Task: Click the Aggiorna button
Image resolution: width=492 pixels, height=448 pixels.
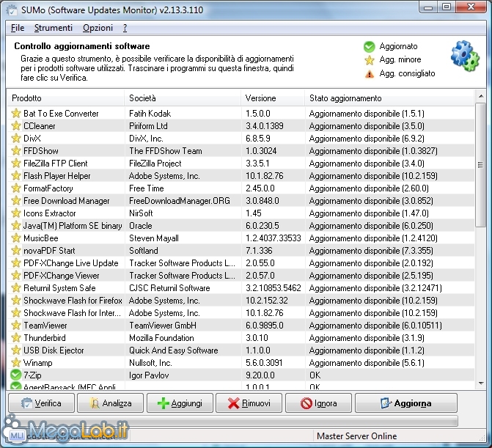Action: coord(406,403)
